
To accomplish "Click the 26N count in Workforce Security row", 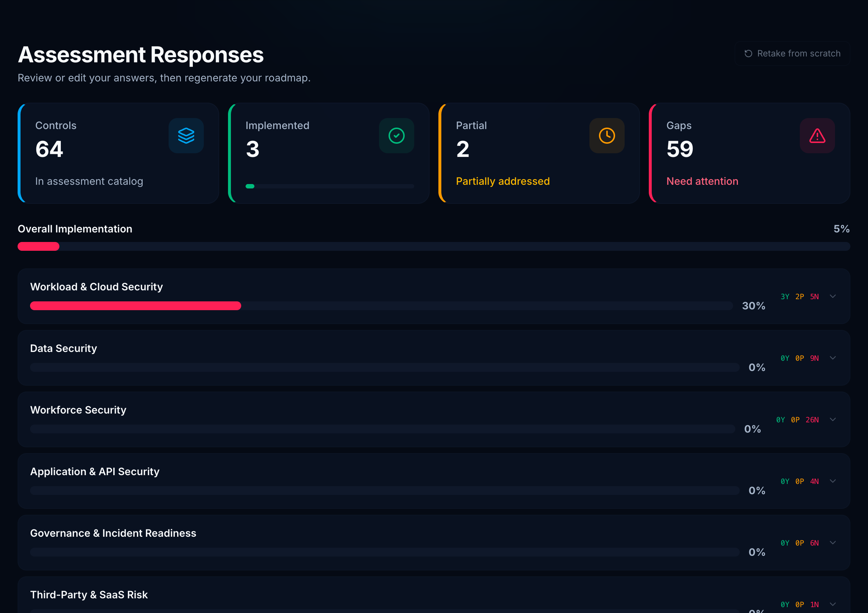I will (x=812, y=420).
